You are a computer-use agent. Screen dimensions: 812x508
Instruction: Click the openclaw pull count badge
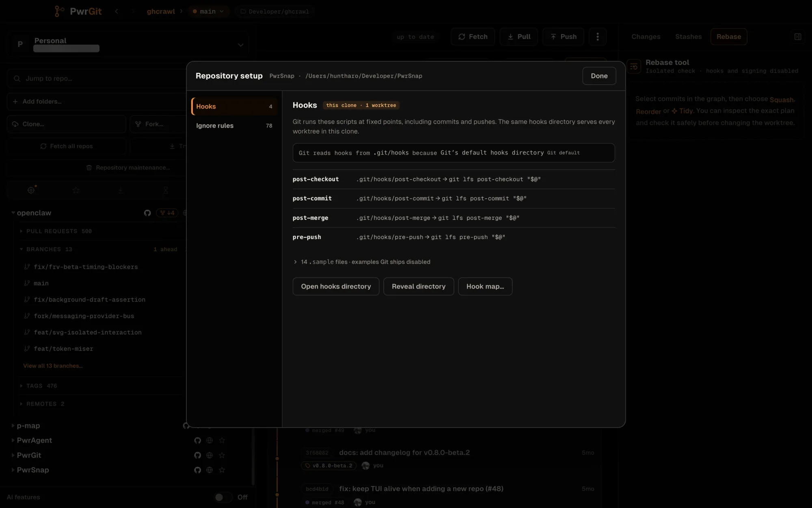(x=167, y=213)
